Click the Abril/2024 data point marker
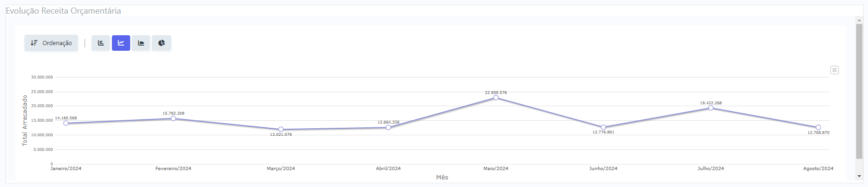Image resolution: width=868 pixels, height=187 pixels. [388, 127]
